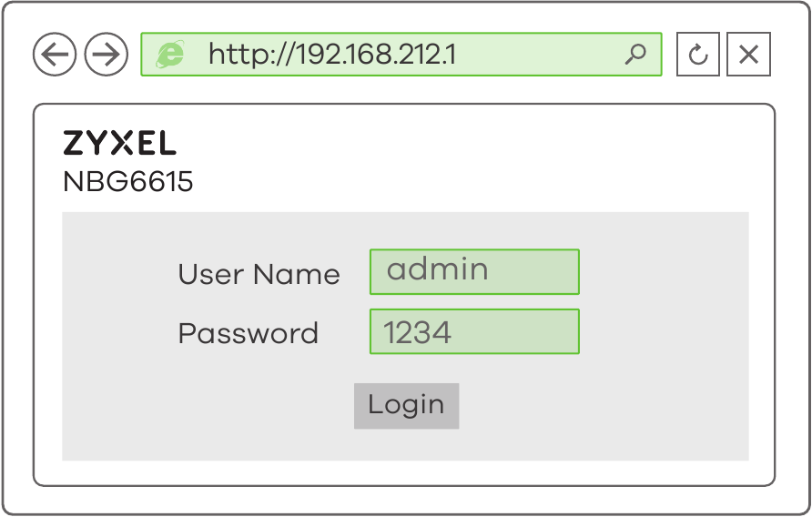Go forward with the right arrow button

(107, 55)
